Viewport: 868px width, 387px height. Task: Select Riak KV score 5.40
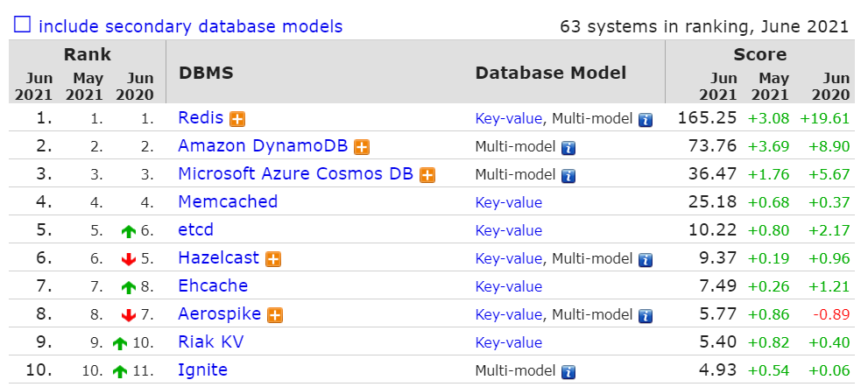718,342
